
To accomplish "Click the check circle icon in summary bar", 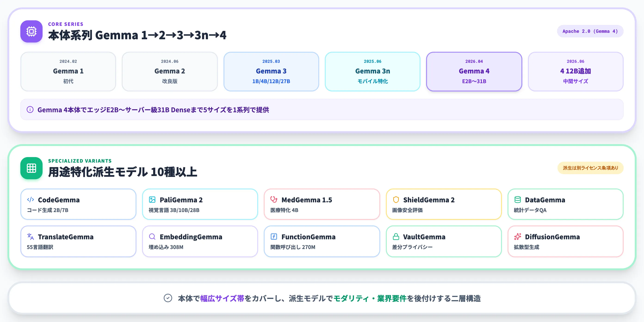I will [x=168, y=298].
